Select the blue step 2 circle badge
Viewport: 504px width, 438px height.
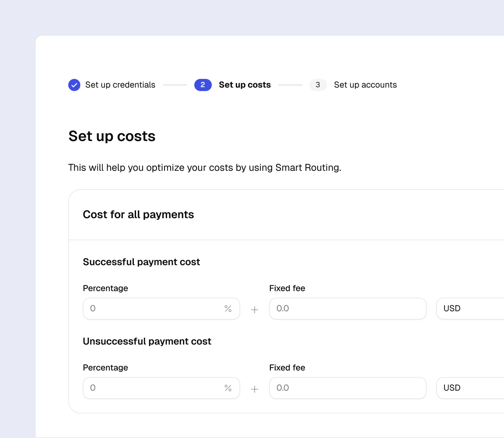tap(203, 85)
